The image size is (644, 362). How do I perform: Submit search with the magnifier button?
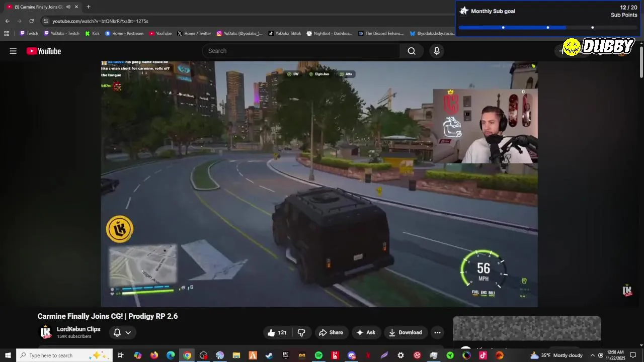412,51
